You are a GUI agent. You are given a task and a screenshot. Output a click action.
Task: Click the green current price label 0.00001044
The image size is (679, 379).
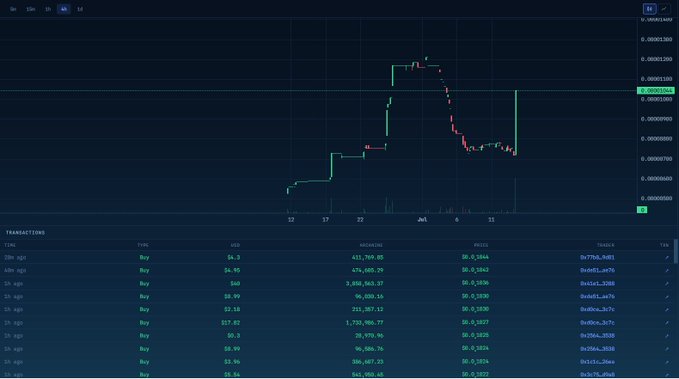[656, 91]
